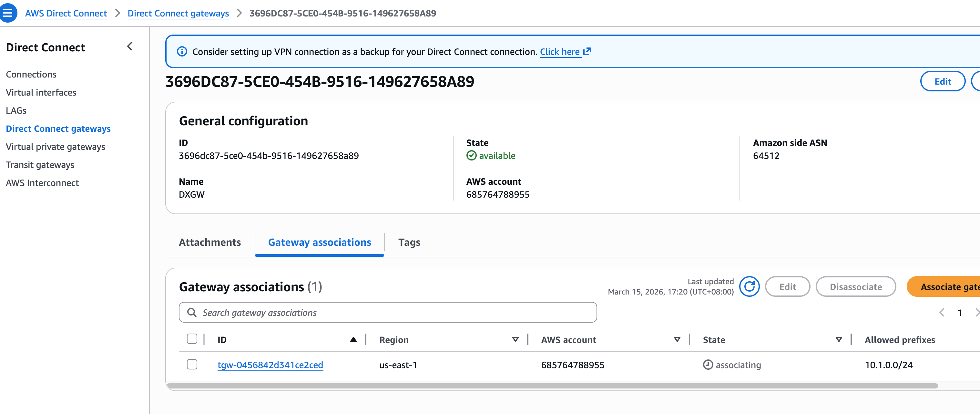Click the info icon in banner

click(182, 51)
